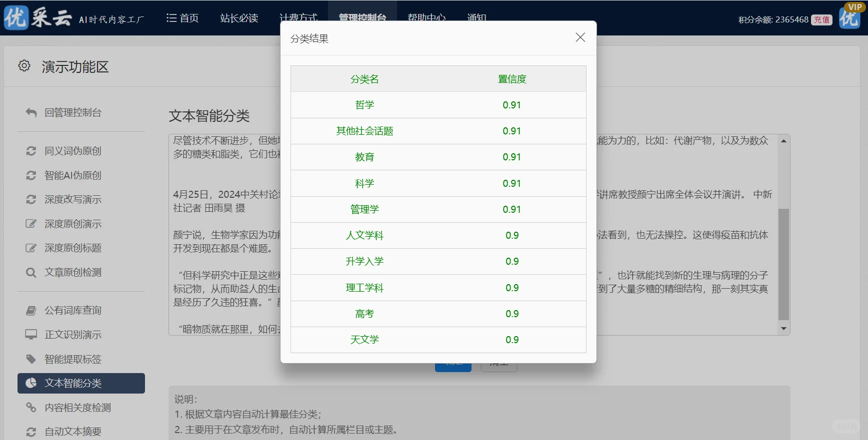This screenshot has height=440, width=868.
Task: Close the 分类结果 dialog
Action: [x=580, y=37]
